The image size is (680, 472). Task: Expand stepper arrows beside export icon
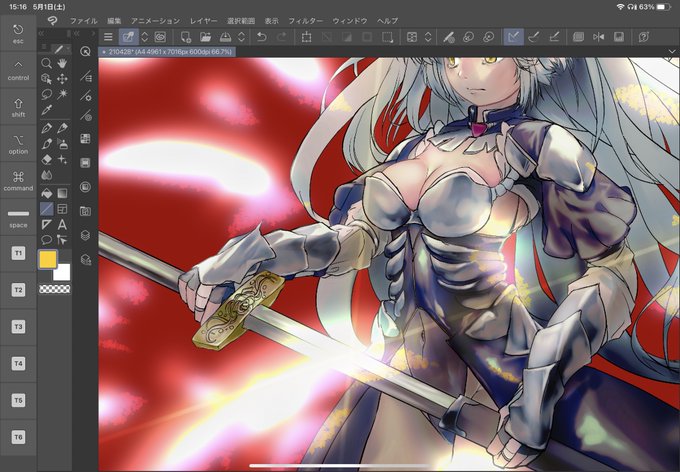(241, 37)
